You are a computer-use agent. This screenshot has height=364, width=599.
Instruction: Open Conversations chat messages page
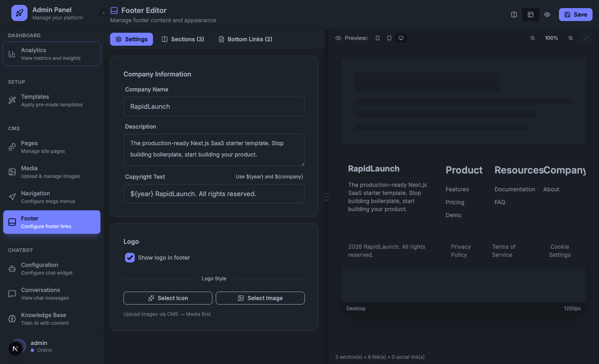click(x=52, y=294)
